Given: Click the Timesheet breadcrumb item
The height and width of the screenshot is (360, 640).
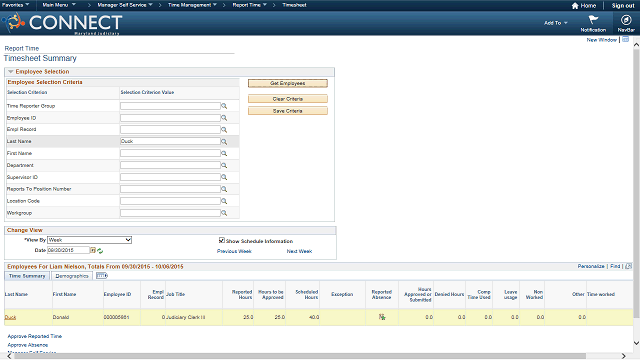Looking at the screenshot, I should [x=294, y=5].
